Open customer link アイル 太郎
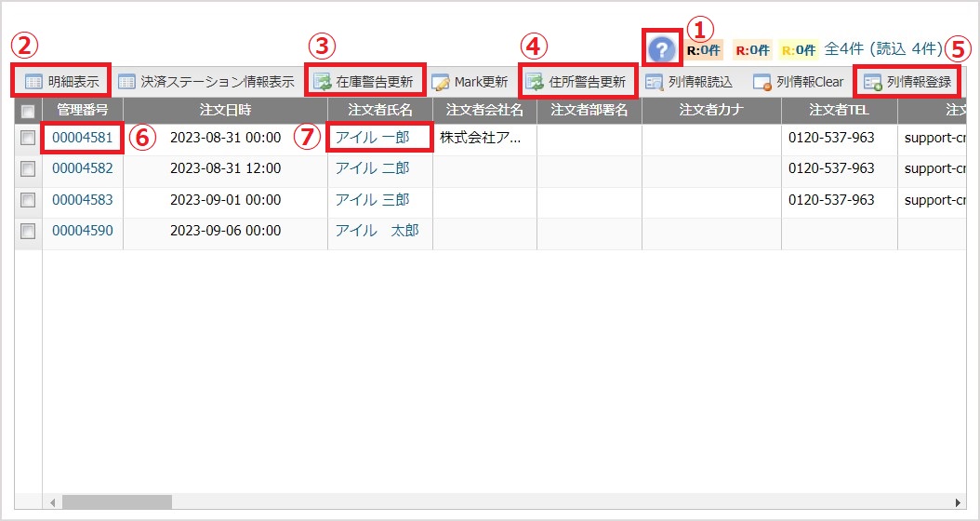The width and height of the screenshot is (980, 521). point(377,231)
